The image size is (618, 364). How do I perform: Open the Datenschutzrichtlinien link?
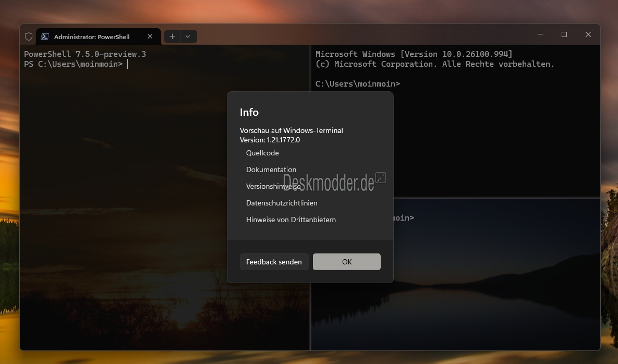(x=282, y=203)
